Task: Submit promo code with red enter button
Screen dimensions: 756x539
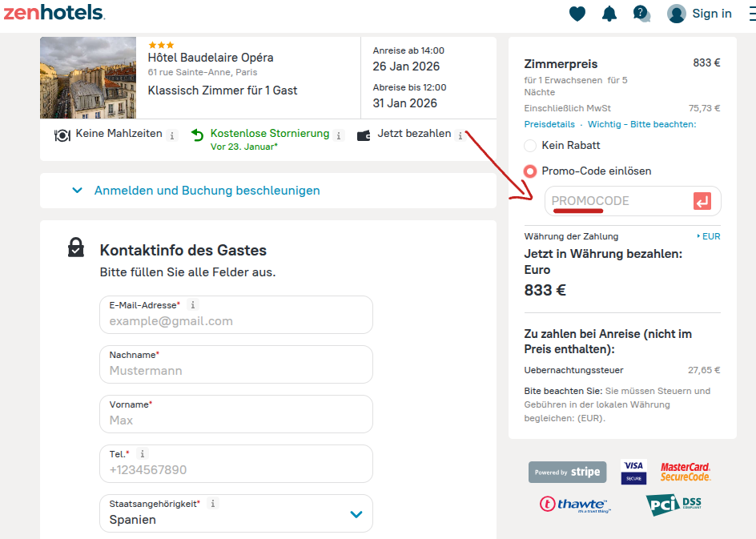Action: (x=702, y=201)
